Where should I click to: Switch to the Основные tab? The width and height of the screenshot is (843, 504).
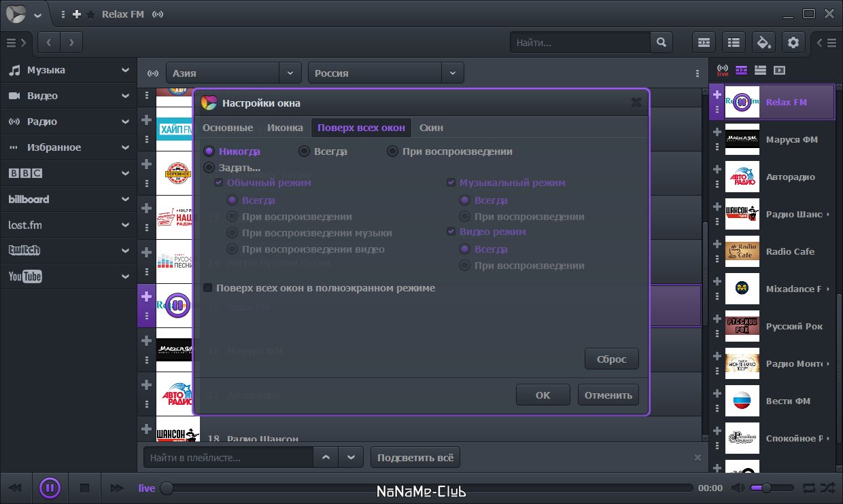[x=228, y=128]
